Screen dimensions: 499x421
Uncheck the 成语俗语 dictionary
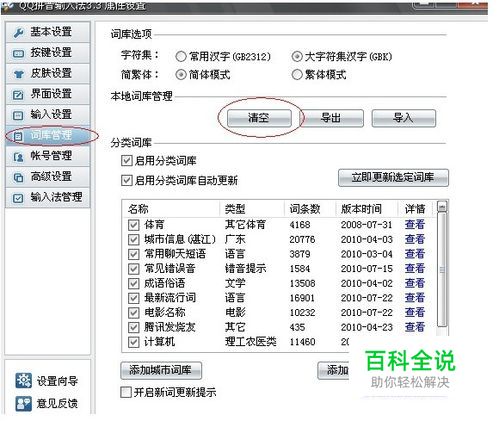(133, 284)
